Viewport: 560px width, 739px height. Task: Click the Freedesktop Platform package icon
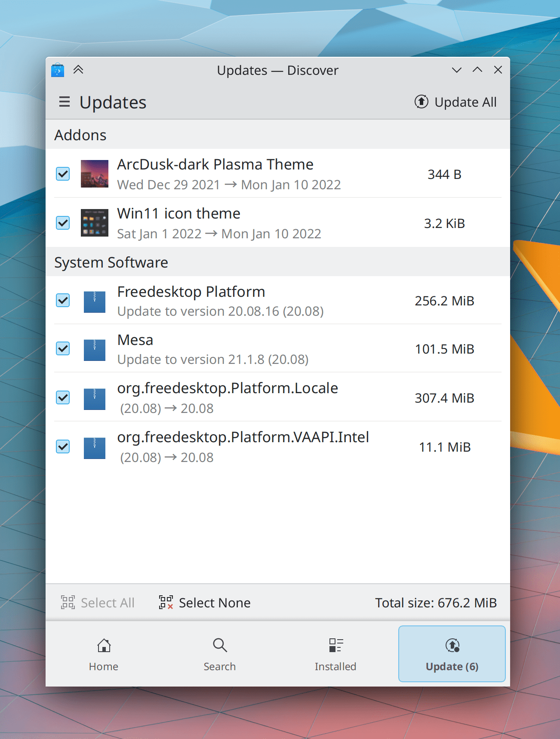[95, 302]
